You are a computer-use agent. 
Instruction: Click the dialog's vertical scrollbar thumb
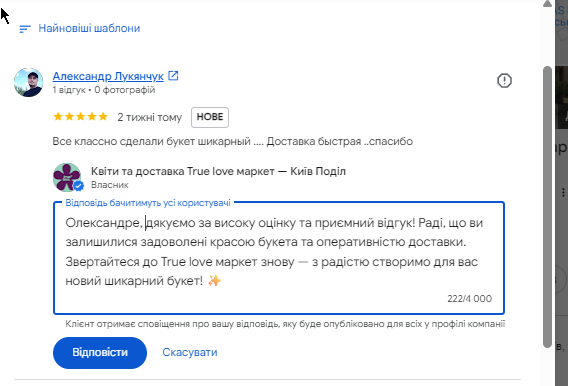point(547,207)
